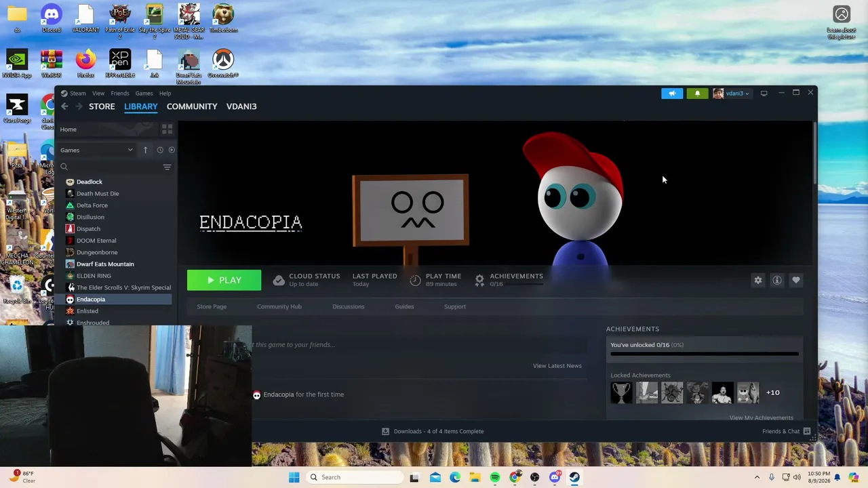The width and height of the screenshot is (868, 488).
Task: Click the Steam announcements megaphone icon
Action: point(672,94)
